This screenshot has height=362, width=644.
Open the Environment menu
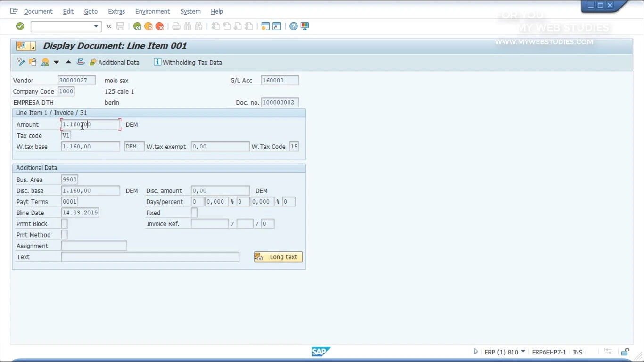point(152,11)
